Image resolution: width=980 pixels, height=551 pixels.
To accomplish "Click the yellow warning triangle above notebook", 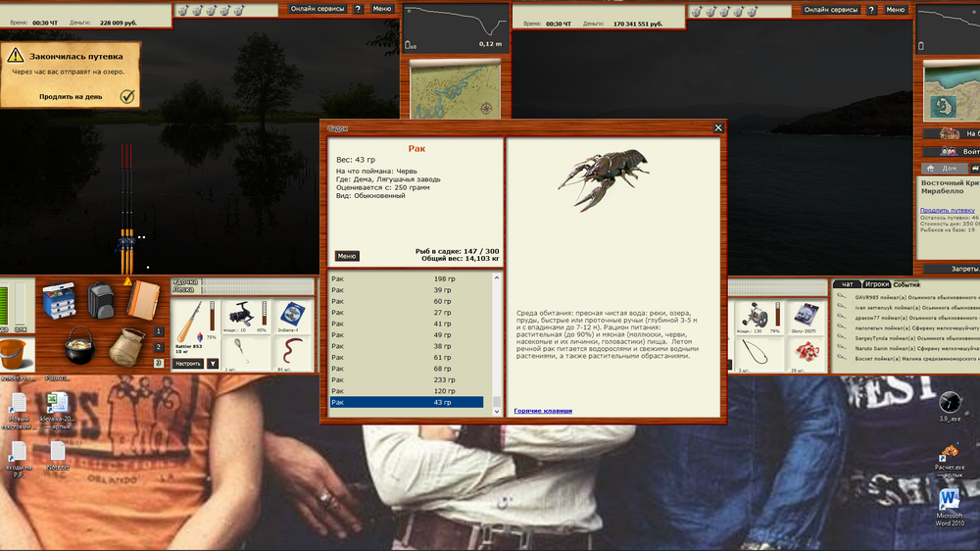I will (127, 281).
